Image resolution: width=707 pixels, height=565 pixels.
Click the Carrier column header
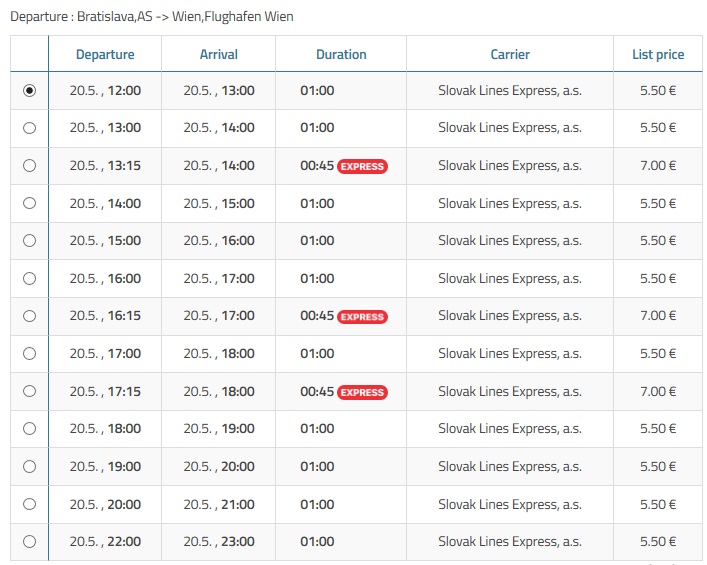(x=510, y=54)
